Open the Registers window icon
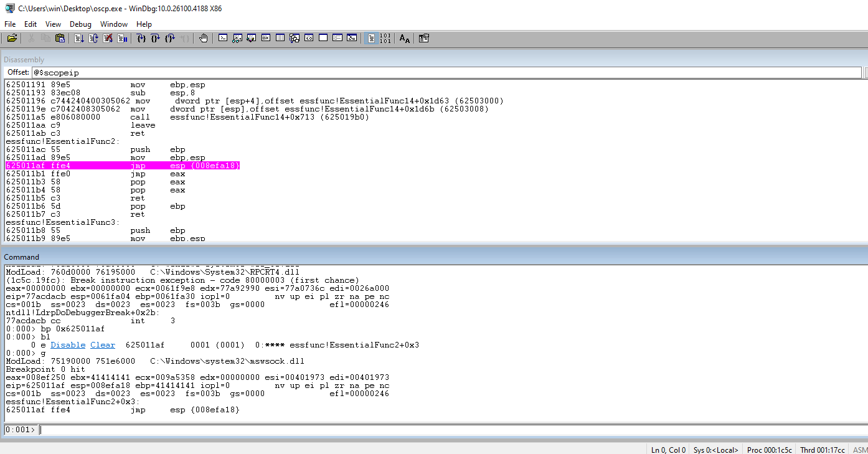The width and height of the screenshot is (868, 454). point(266,39)
